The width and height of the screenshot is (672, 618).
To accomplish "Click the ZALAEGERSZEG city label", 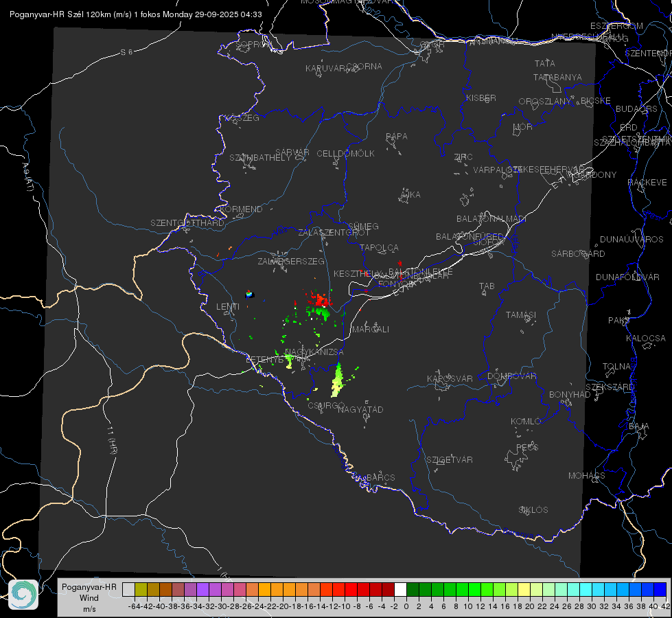I will 291,261.
